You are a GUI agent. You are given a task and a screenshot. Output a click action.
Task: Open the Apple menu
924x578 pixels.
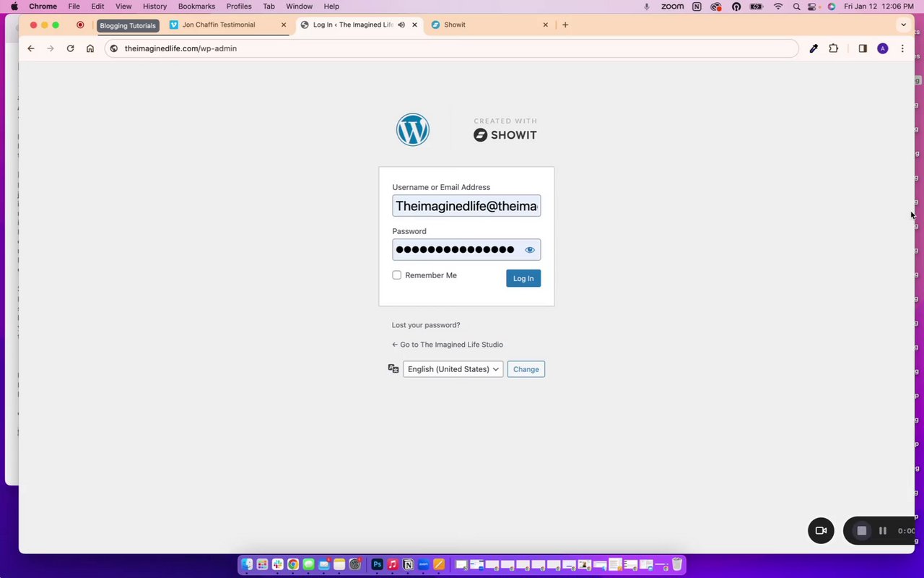click(14, 7)
